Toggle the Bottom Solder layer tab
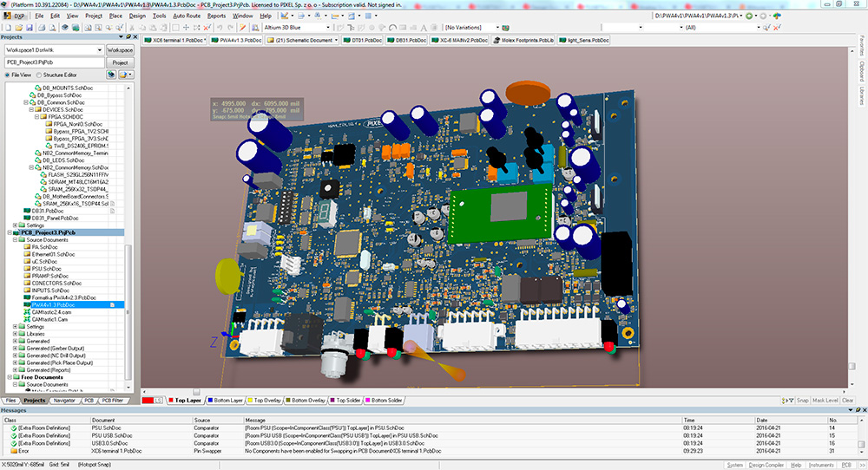Screen dimensions: 868x470 click(x=384, y=401)
